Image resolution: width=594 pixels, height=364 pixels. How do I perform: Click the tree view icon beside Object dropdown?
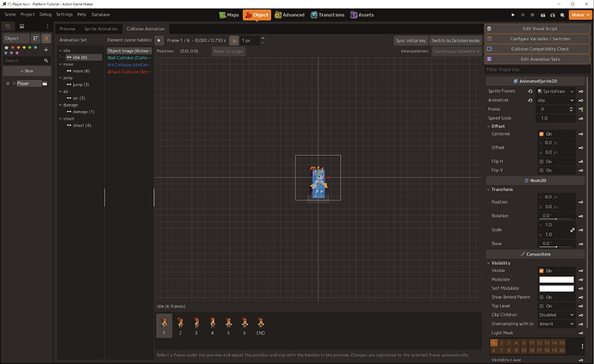(35, 38)
